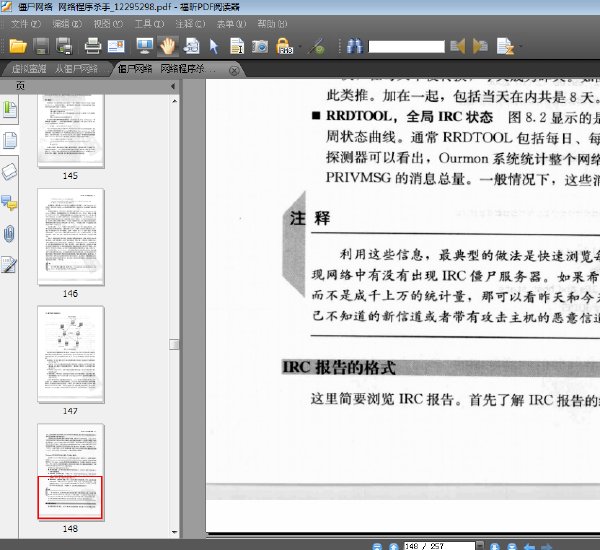Image resolution: width=600 pixels, height=550 pixels.
Task: Click the thumbnail panel scroll down arrow
Action: click(174, 532)
